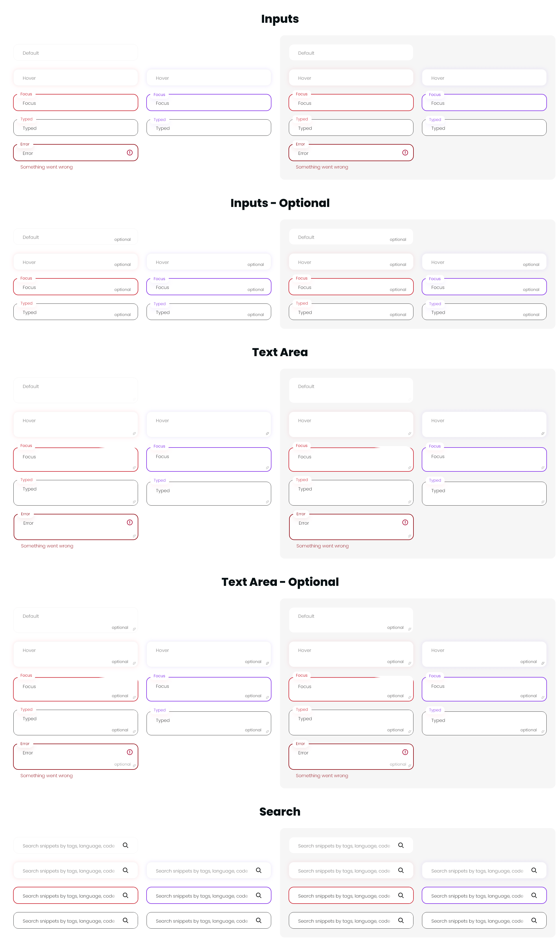Click the error icon in the gray-panel Text Area Optional Error field
The height and width of the screenshot is (942, 560).
tap(405, 752)
